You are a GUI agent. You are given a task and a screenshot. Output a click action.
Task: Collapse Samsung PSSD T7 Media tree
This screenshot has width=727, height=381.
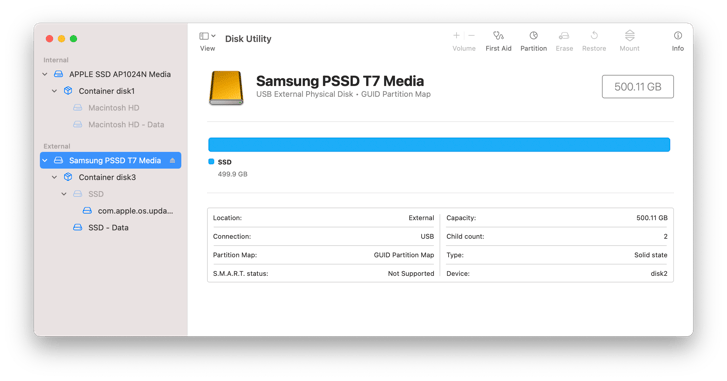[45, 160]
